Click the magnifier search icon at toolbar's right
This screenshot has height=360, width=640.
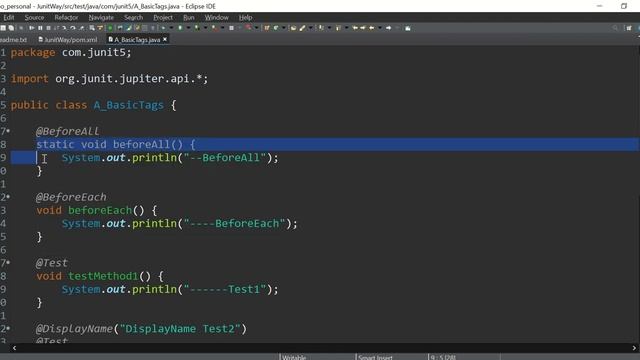tap(615, 28)
